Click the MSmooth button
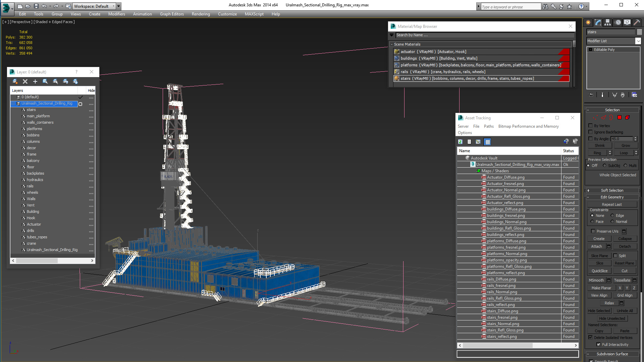This screenshot has width=644, height=362. click(596, 280)
